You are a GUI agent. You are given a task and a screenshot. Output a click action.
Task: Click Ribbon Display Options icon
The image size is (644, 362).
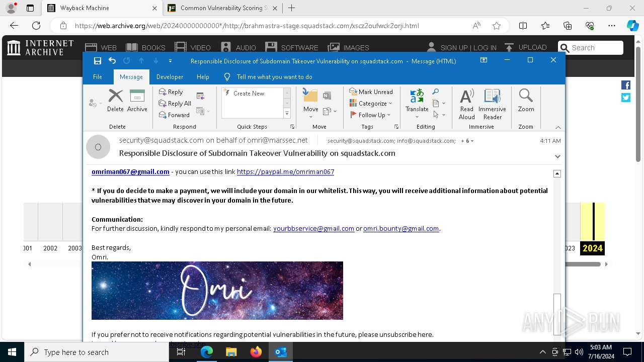pyautogui.click(x=484, y=60)
